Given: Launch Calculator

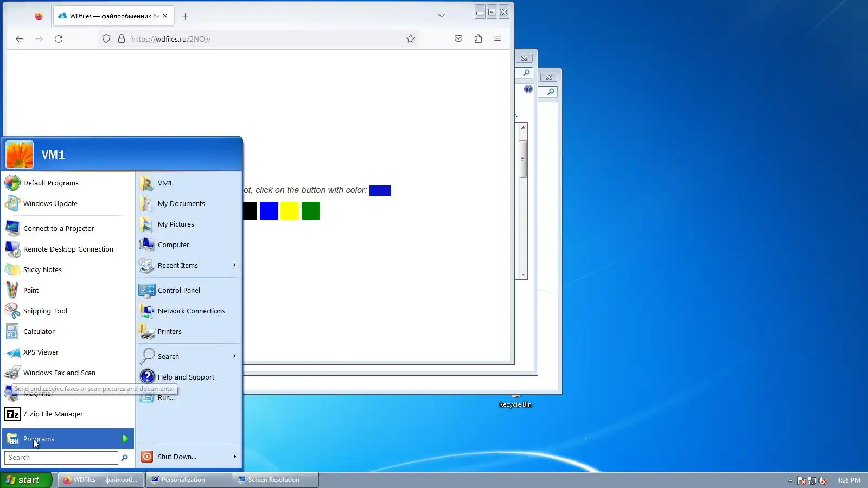Looking at the screenshot, I should coord(68,331).
